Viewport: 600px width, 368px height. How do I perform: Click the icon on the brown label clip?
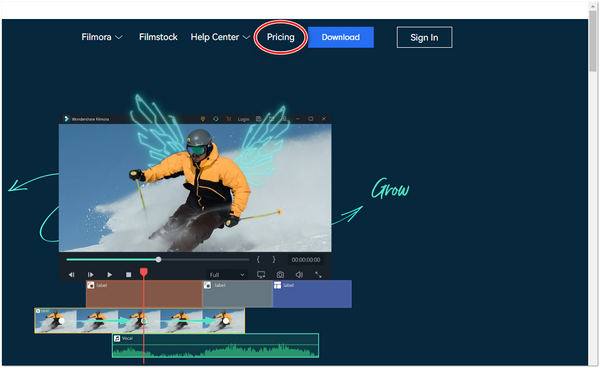[x=91, y=285]
